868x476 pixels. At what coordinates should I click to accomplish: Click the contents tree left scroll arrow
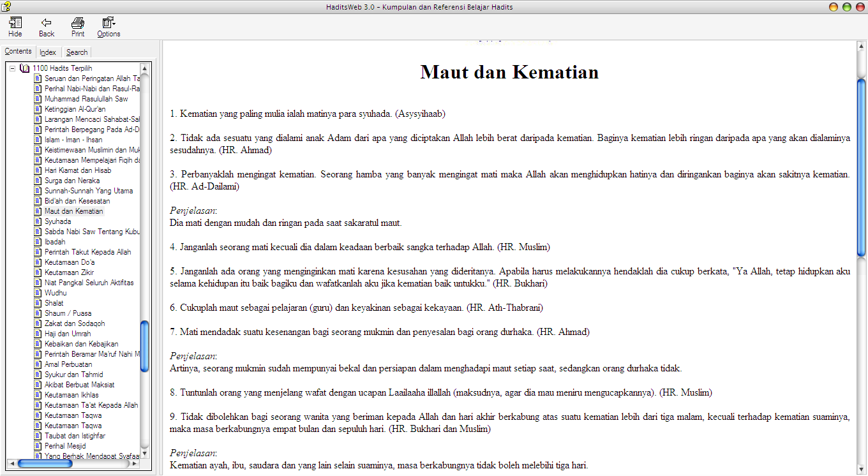coord(11,464)
